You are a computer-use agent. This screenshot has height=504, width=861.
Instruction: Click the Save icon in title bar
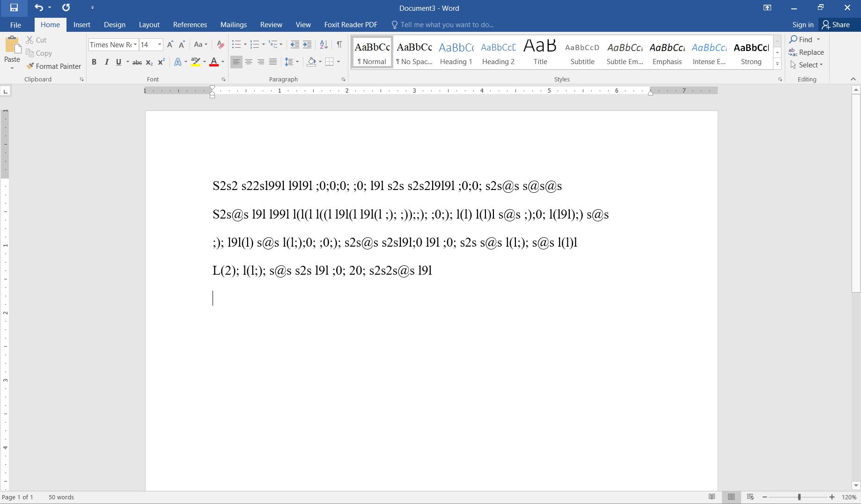click(14, 8)
